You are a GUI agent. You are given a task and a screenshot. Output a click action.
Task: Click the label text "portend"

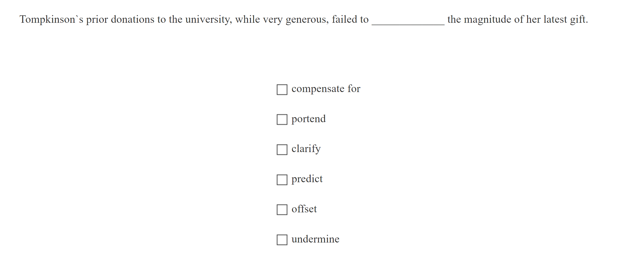pos(309,119)
